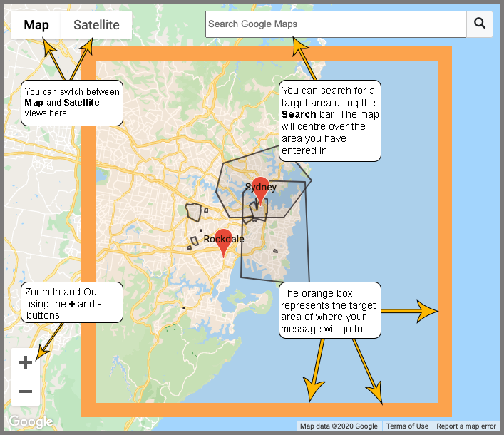Switch to Satellite view
The width and height of the screenshot is (504, 435).
point(96,25)
